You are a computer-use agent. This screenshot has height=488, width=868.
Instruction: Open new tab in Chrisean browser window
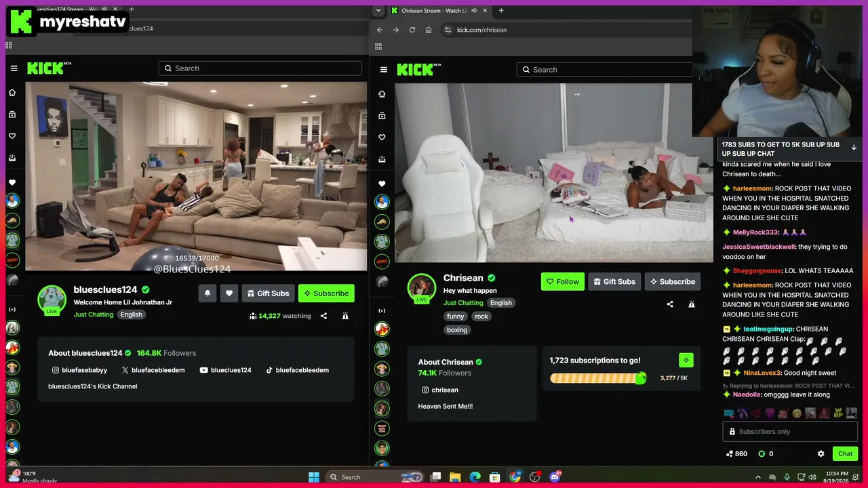click(x=501, y=10)
